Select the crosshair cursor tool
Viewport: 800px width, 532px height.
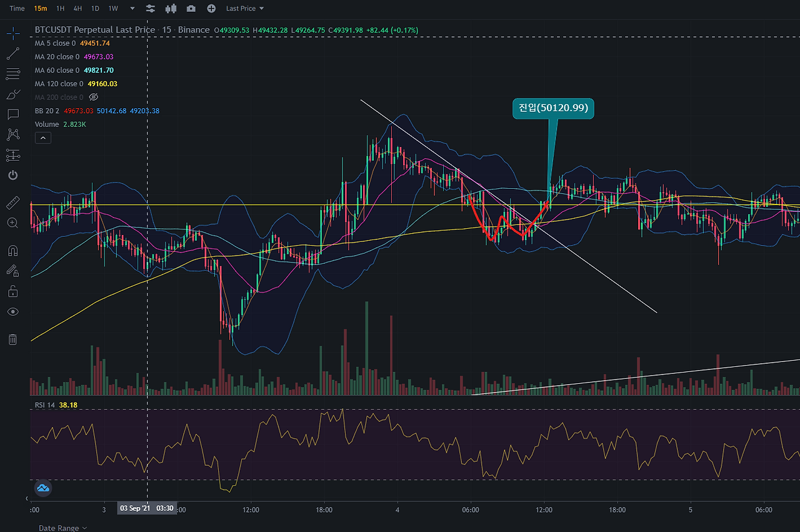click(12, 33)
